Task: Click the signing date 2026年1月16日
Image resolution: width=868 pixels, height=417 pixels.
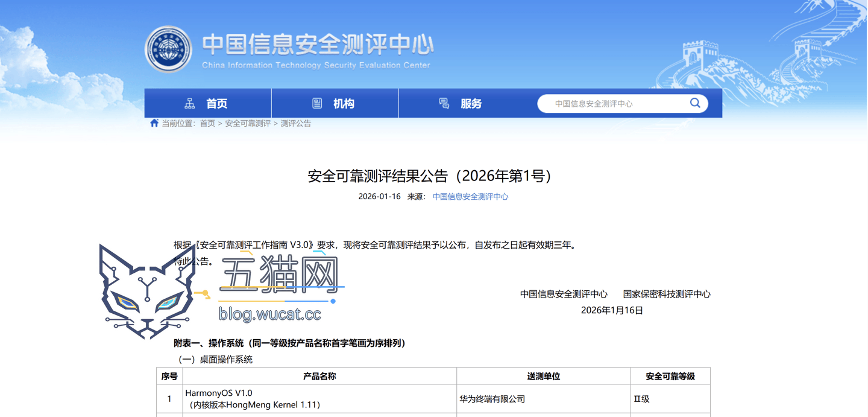Action: (612, 310)
